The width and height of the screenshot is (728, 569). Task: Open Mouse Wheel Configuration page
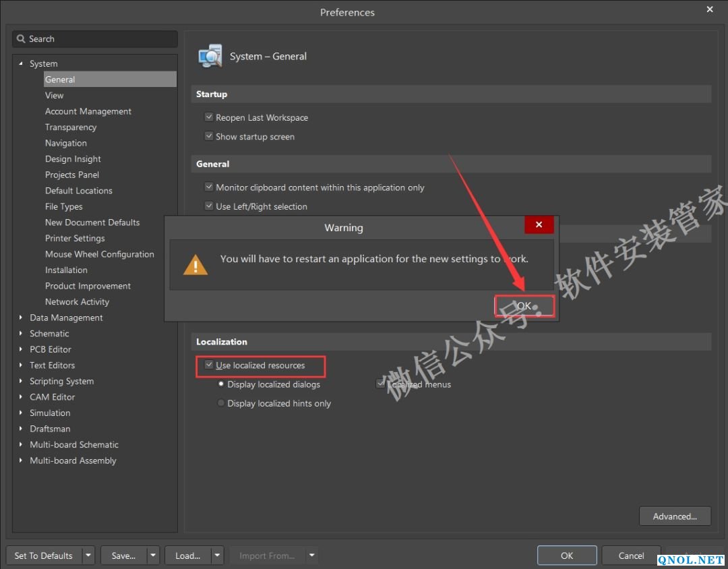click(99, 254)
